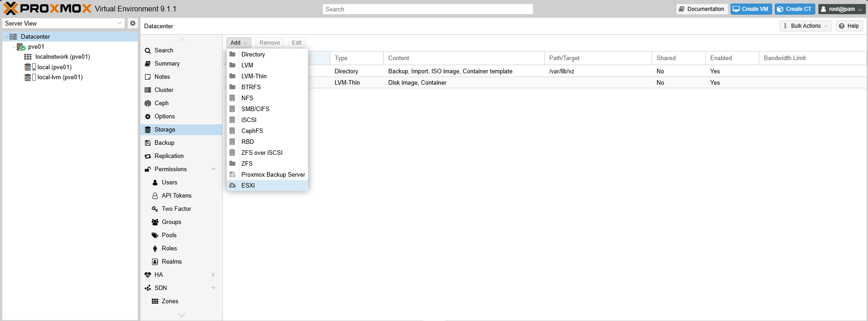Open the Server View gear settings icon
The width and height of the screenshot is (868, 321).
132,23
